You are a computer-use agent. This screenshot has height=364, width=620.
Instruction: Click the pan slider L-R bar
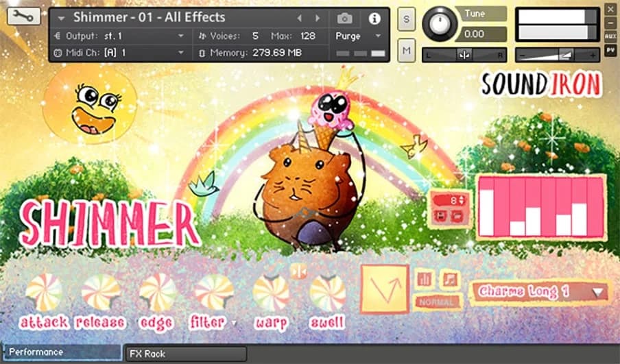464,56
